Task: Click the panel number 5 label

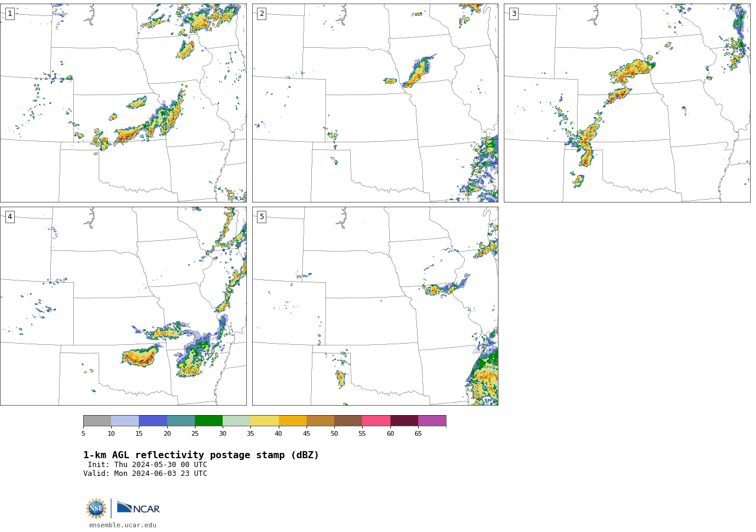Action: tap(262, 217)
